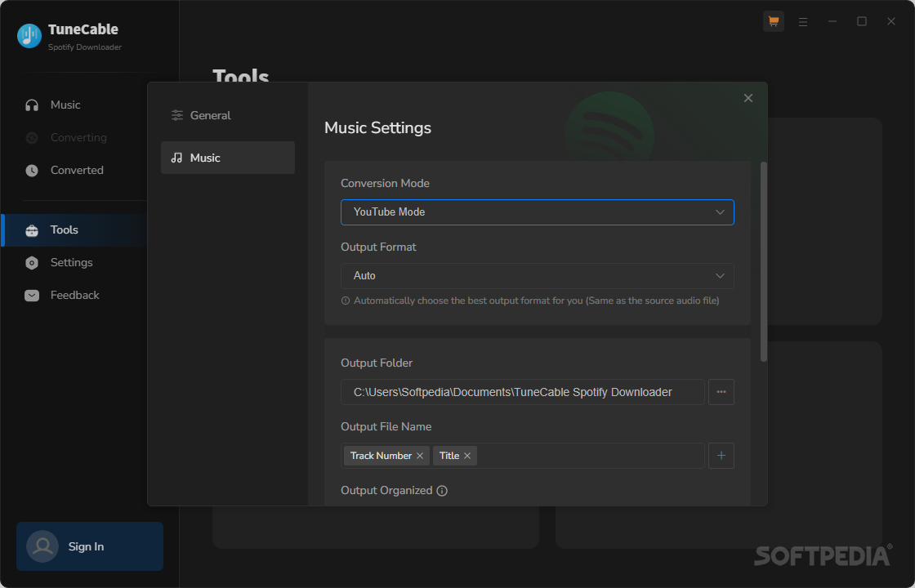
Task: Show Output Organized info tooltip icon
Action: (x=442, y=491)
